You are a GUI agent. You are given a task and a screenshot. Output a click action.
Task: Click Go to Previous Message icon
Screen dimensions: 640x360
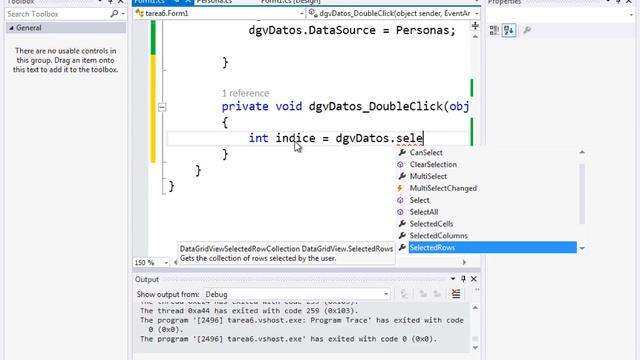(423, 294)
